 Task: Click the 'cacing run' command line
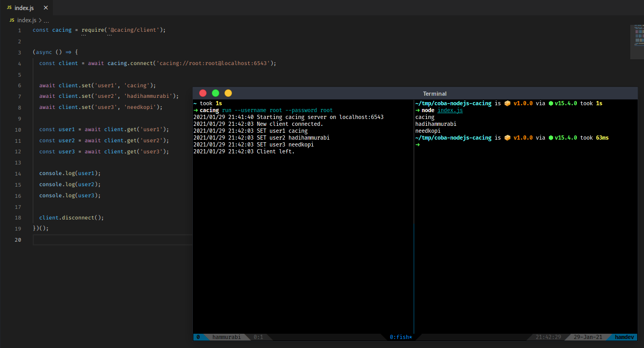click(x=263, y=110)
